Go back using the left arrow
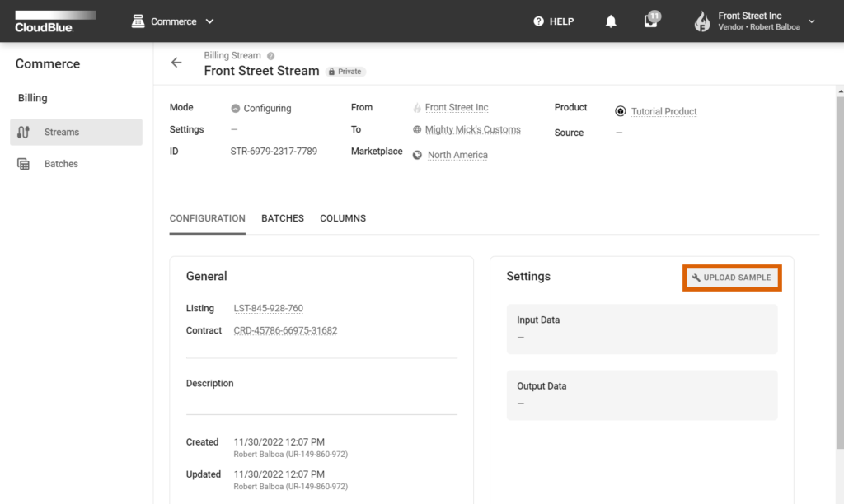The height and width of the screenshot is (504, 844). click(x=176, y=63)
